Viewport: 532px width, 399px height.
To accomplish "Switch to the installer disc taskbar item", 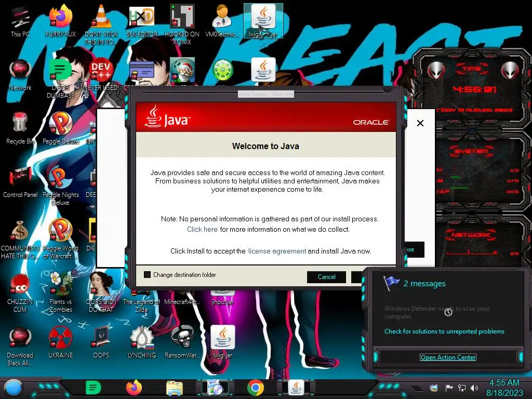I will click(x=215, y=388).
